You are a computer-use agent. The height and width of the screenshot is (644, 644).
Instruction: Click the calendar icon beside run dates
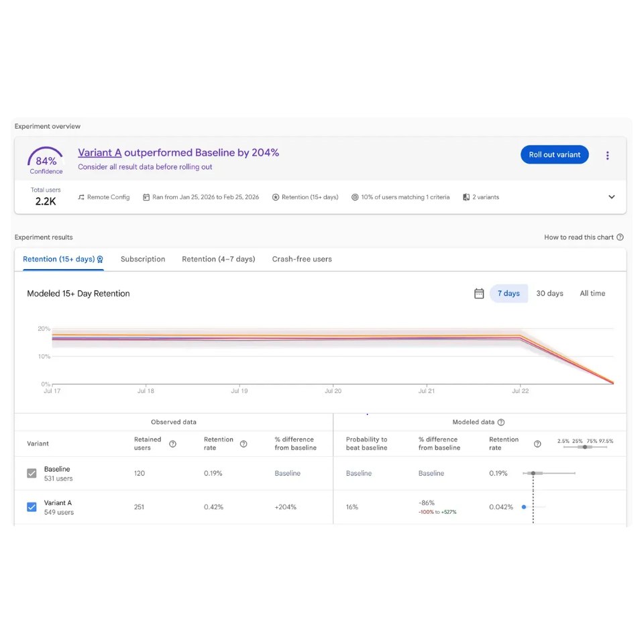point(146,197)
